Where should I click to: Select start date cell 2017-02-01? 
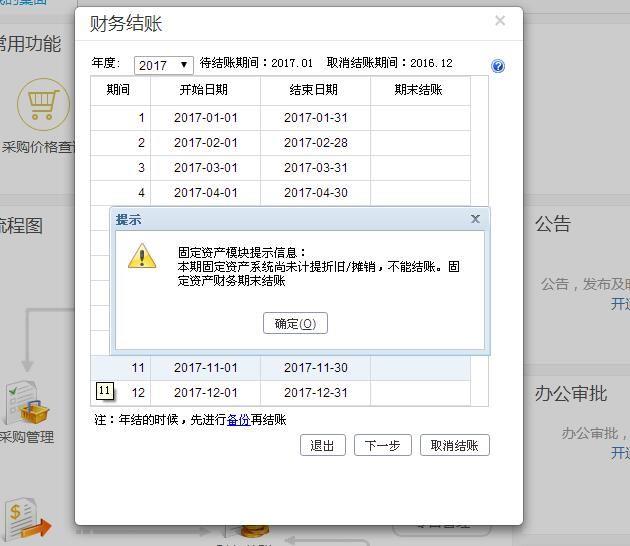[205, 143]
